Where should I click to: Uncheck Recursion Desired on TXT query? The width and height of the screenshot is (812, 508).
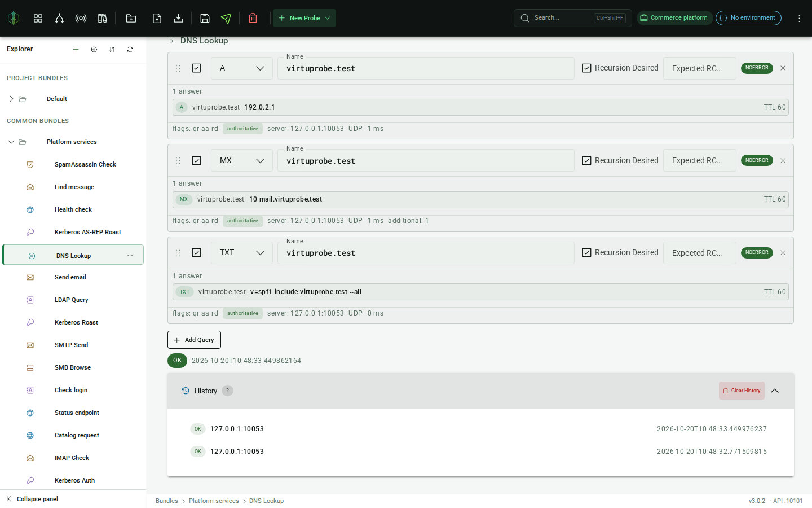[586, 253]
